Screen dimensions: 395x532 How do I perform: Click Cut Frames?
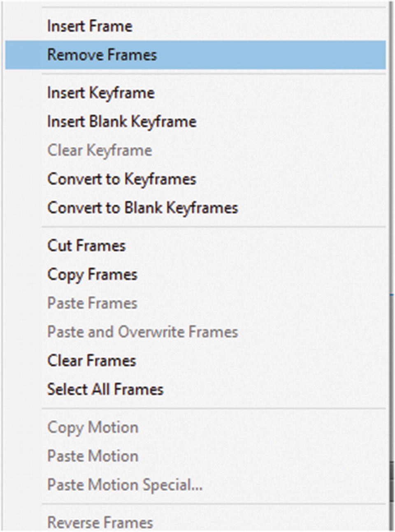(x=86, y=245)
